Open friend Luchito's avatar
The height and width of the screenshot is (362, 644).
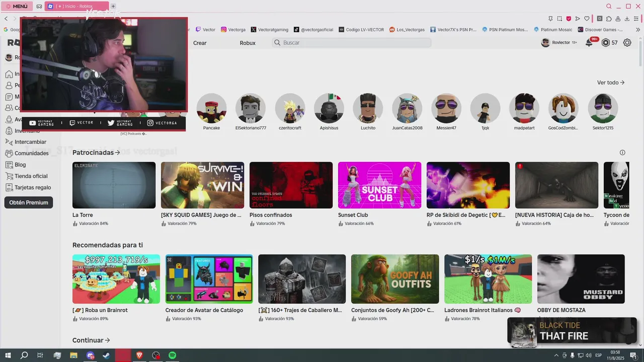pos(368,108)
